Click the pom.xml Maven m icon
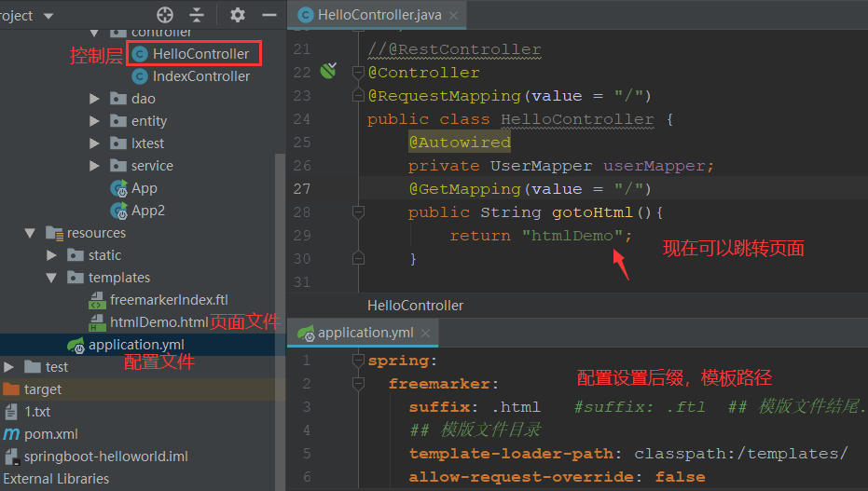 click(x=11, y=434)
